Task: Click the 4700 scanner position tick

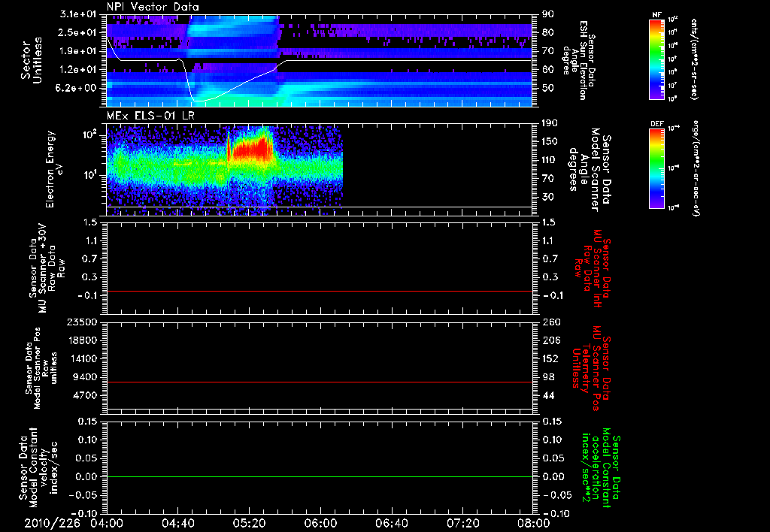Action: coord(86,395)
